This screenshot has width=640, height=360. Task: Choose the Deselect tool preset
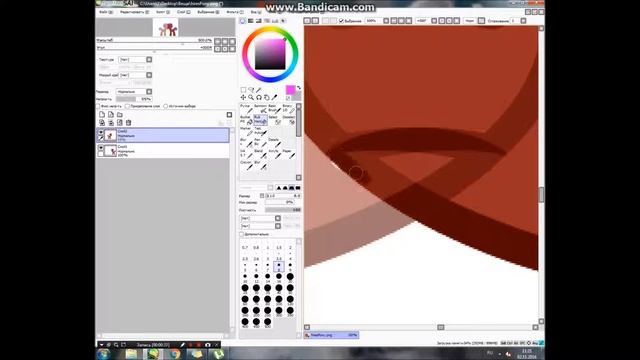pyautogui.click(x=289, y=120)
